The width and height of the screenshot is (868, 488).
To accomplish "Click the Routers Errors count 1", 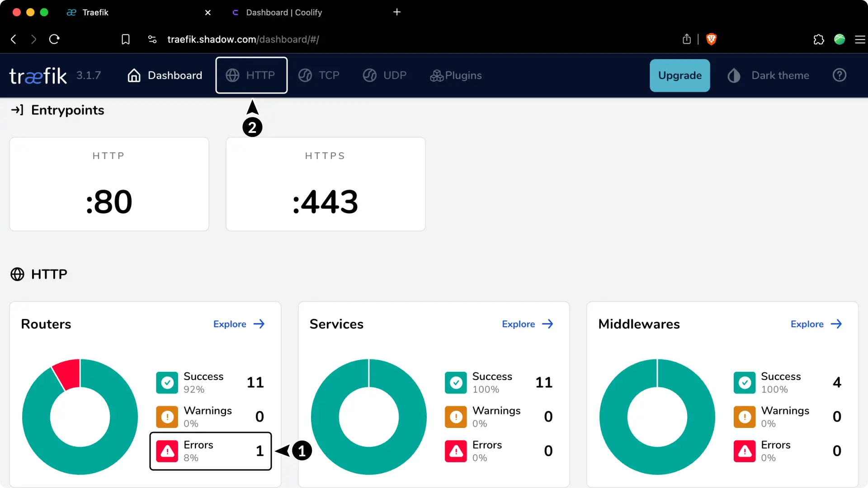I will (x=259, y=451).
